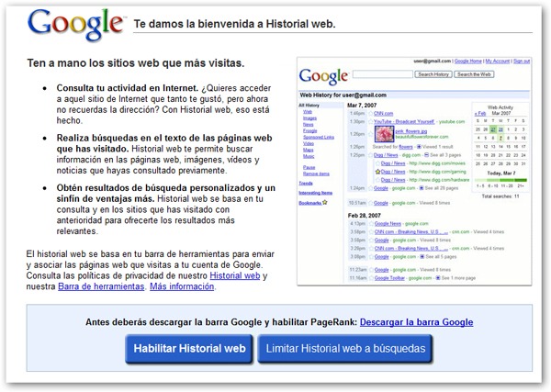This screenshot has width=551, height=392.
Task: Click the star icon beside the CNN.com entry
Action: (370, 114)
